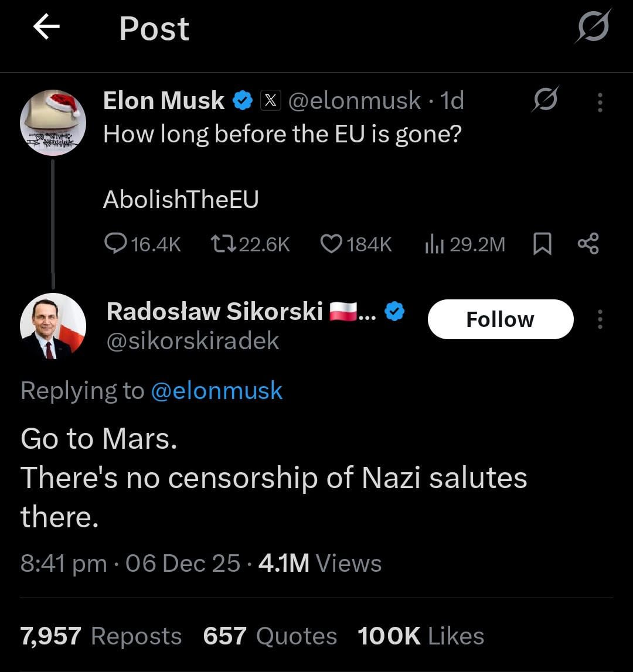The height and width of the screenshot is (672, 633).
Task: View the 7,957 Reposts list
Action: 101,636
